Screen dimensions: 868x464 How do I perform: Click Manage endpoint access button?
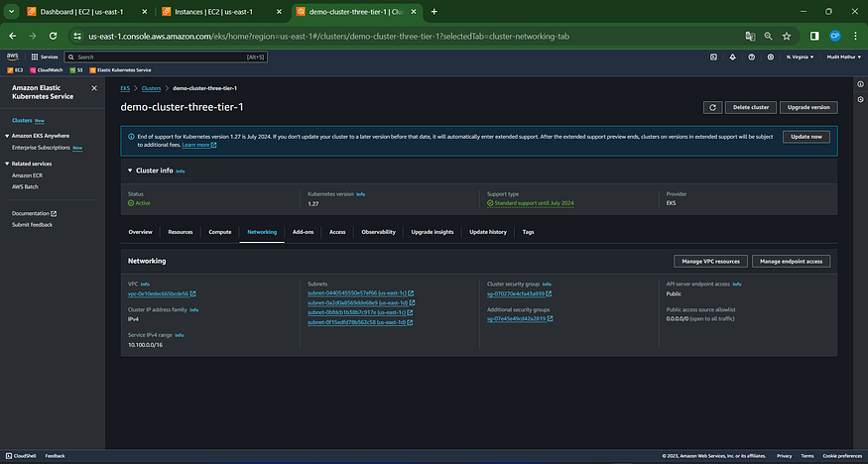click(x=791, y=261)
